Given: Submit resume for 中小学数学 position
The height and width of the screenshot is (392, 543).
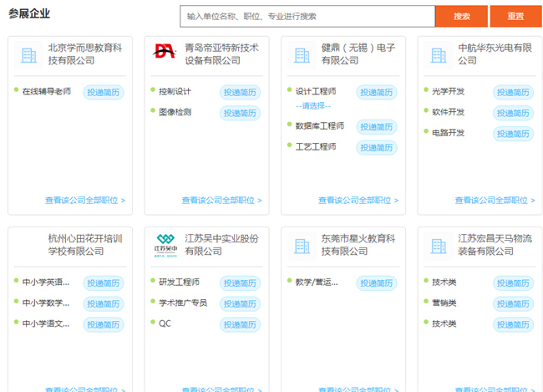Looking at the screenshot, I should [104, 304].
